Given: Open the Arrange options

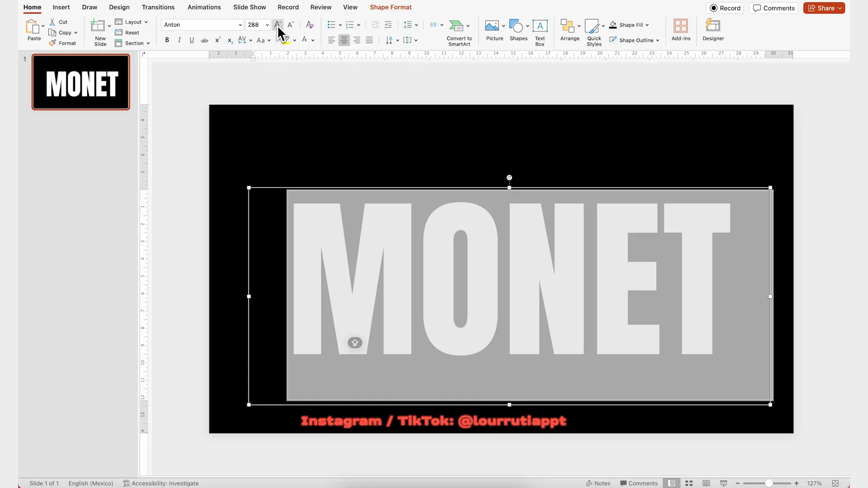Looking at the screenshot, I should [x=567, y=26].
